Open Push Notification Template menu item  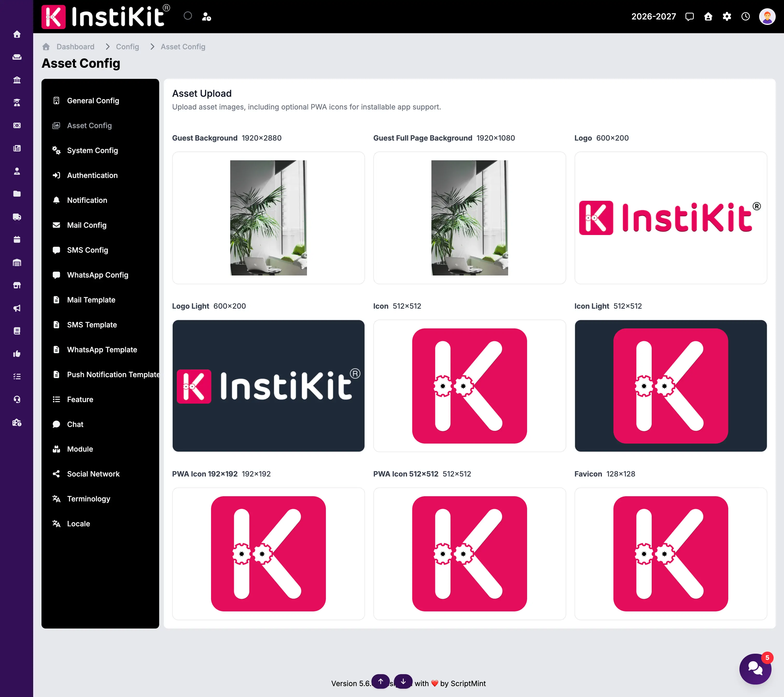[x=100, y=375]
